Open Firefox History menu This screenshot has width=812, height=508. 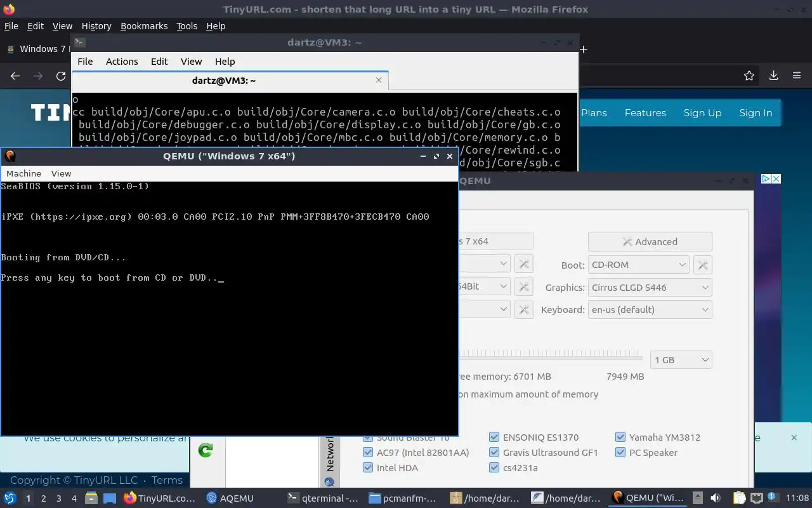tap(96, 26)
